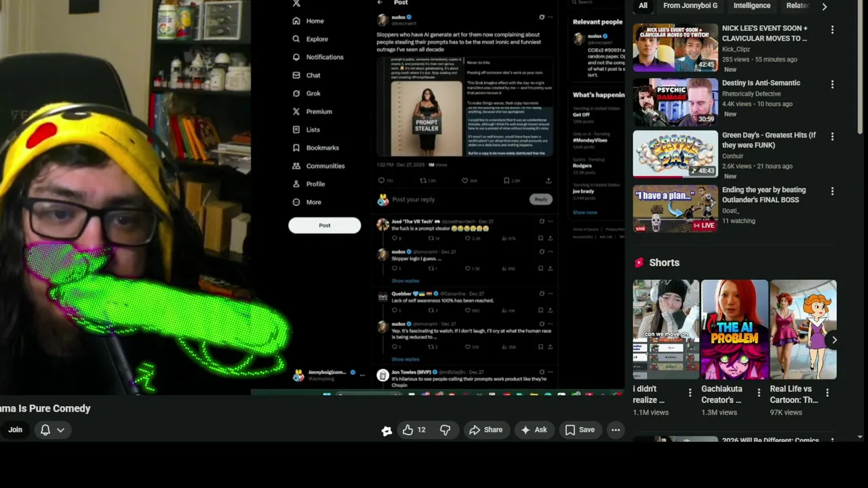Show more filter chips with right chevron
868x488 pixels.
click(x=824, y=6)
